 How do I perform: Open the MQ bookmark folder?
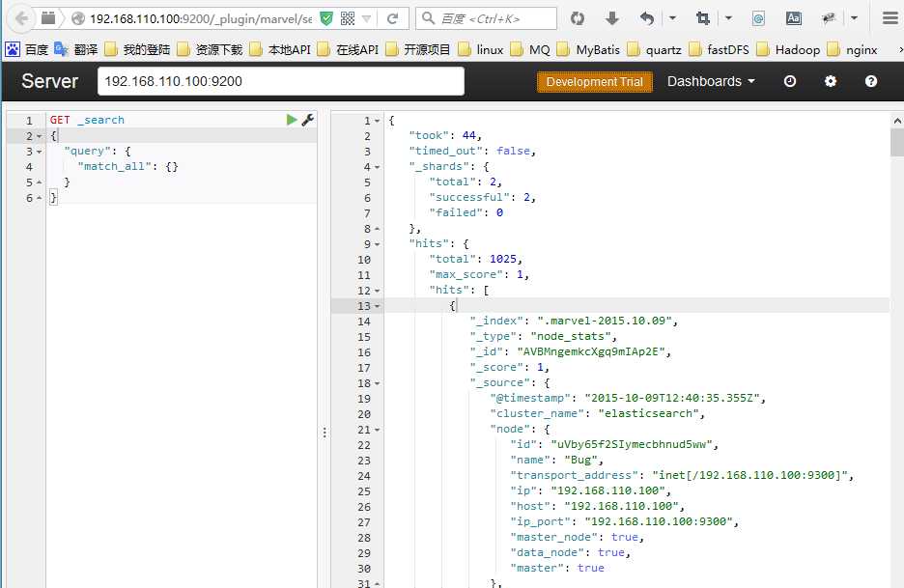point(531,49)
